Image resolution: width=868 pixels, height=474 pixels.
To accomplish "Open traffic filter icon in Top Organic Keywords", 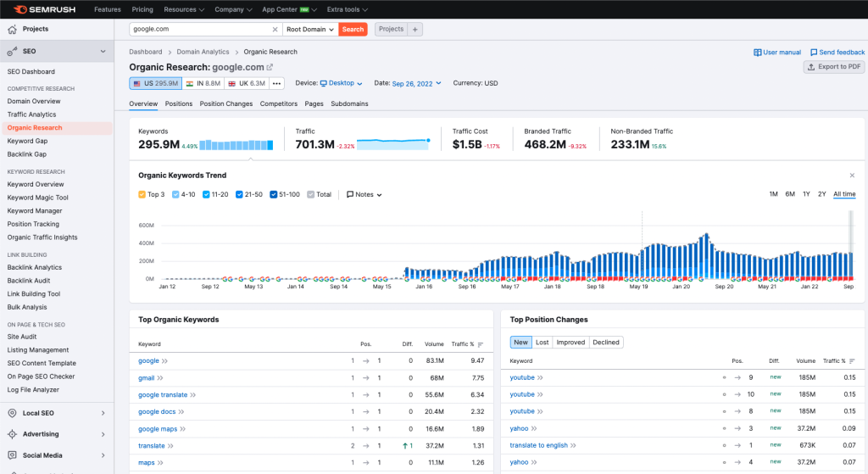I will tap(481, 344).
